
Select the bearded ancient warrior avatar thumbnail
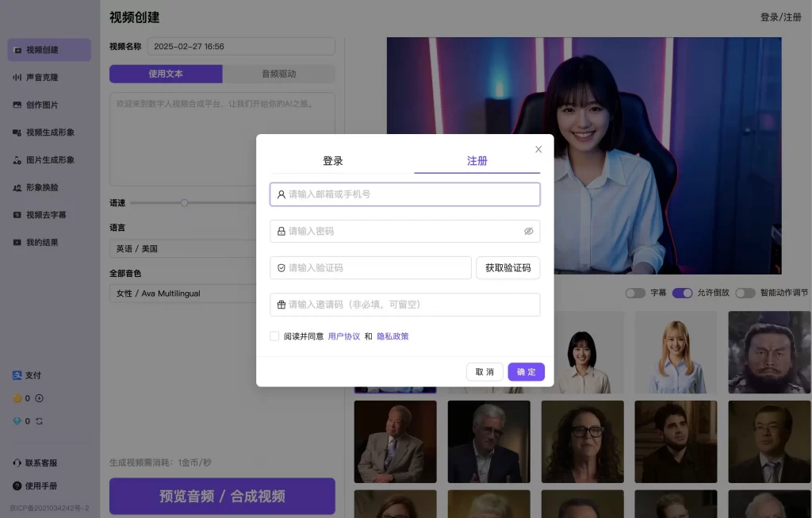pos(769,352)
